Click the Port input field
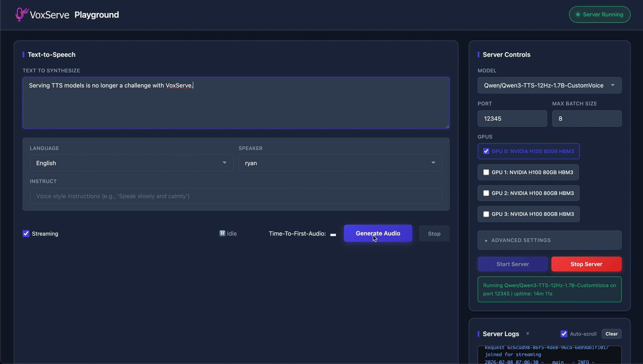The width and height of the screenshot is (643, 364). click(512, 119)
